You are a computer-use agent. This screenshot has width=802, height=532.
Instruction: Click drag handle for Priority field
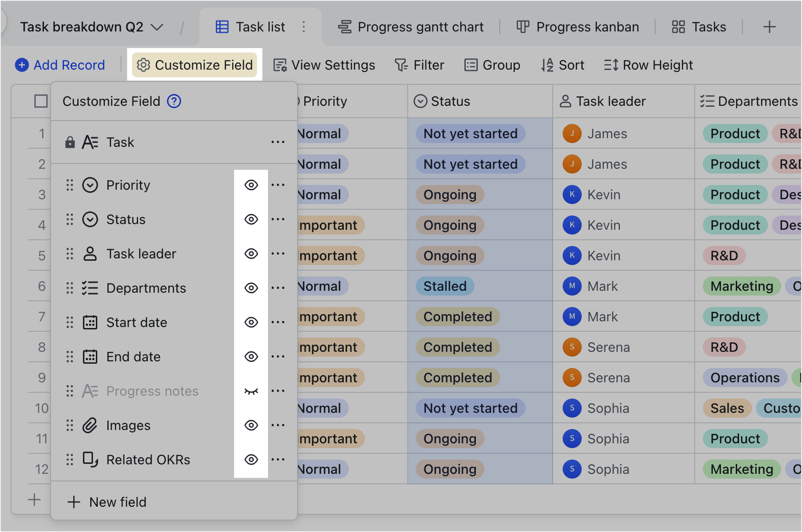click(x=70, y=185)
